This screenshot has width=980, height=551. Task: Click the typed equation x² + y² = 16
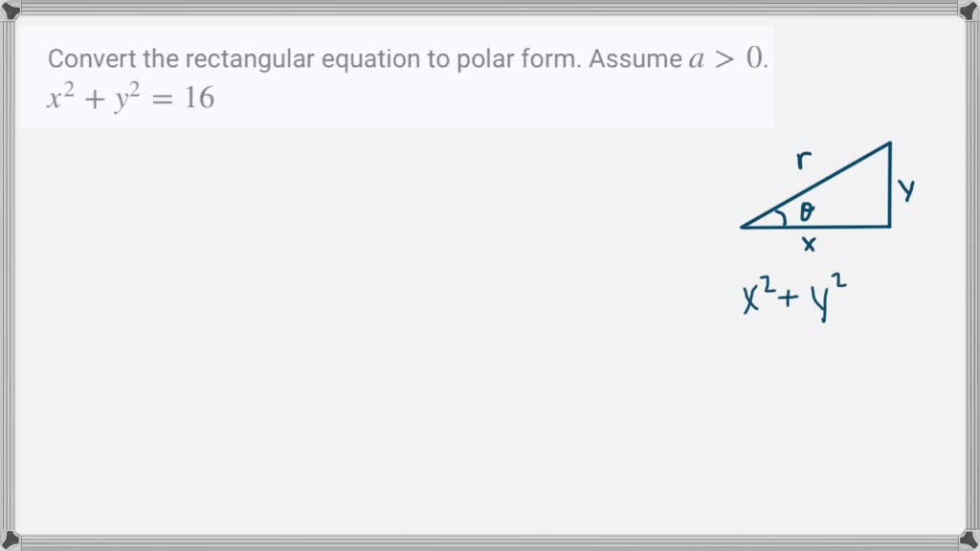pos(131,98)
